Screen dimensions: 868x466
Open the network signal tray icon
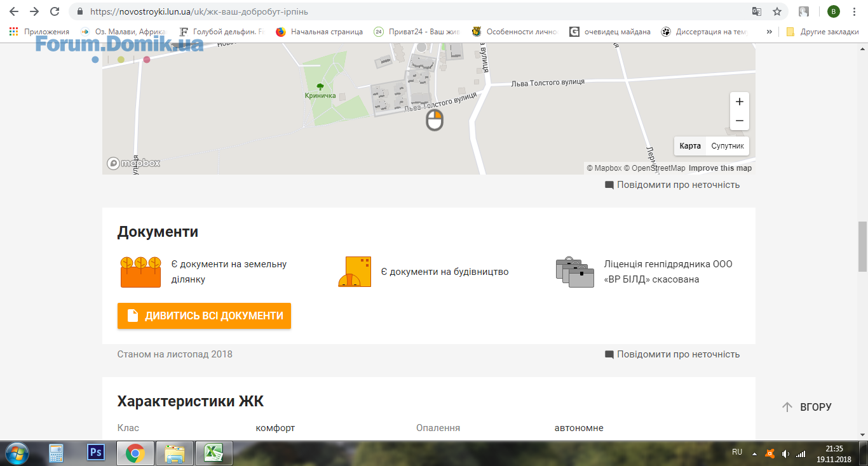(x=801, y=453)
